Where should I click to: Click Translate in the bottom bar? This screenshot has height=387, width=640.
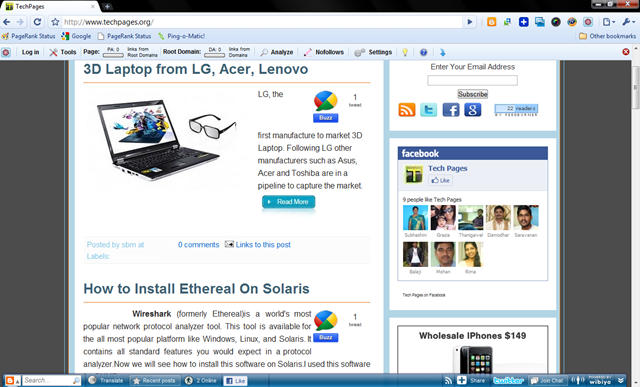click(x=106, y=380)
